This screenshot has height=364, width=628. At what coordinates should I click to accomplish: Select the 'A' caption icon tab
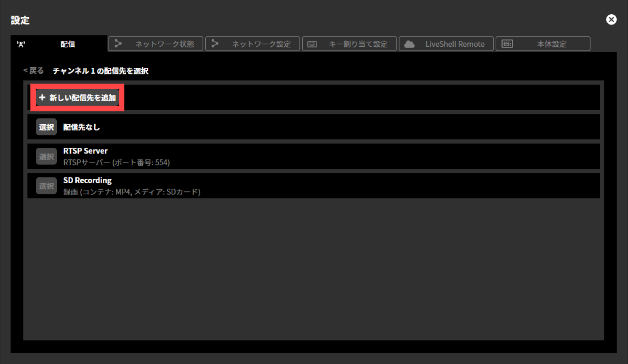tap(21, 43)
